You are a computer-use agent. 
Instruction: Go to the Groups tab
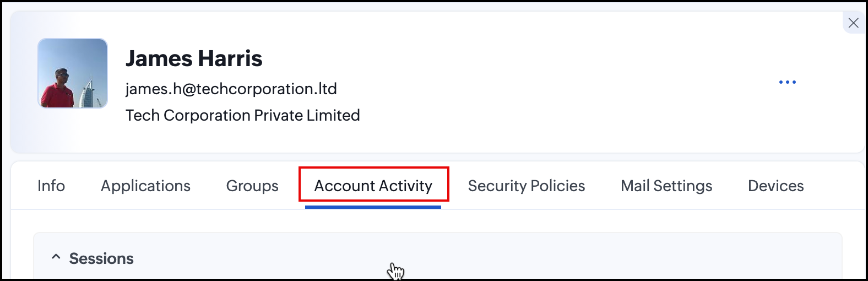[252, 186]
